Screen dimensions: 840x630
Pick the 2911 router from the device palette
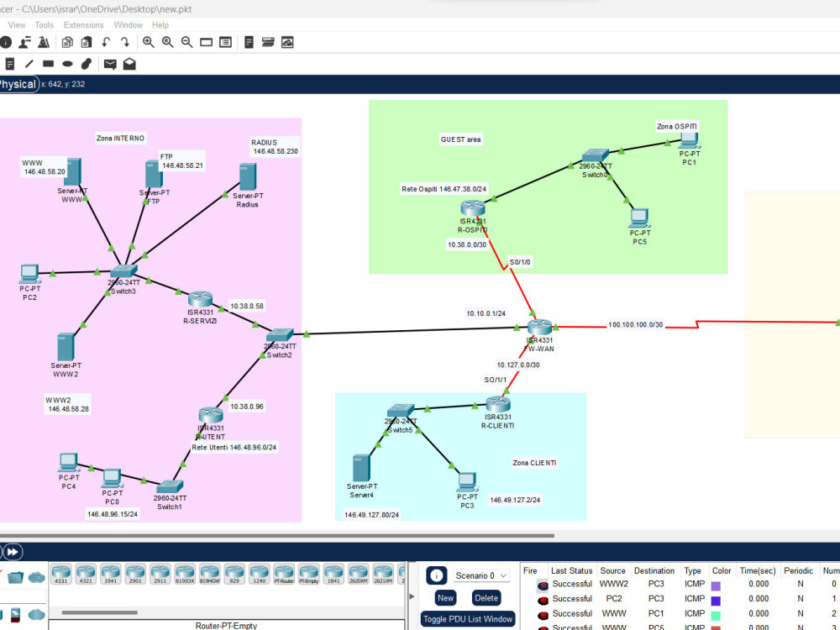click(159, 575)
